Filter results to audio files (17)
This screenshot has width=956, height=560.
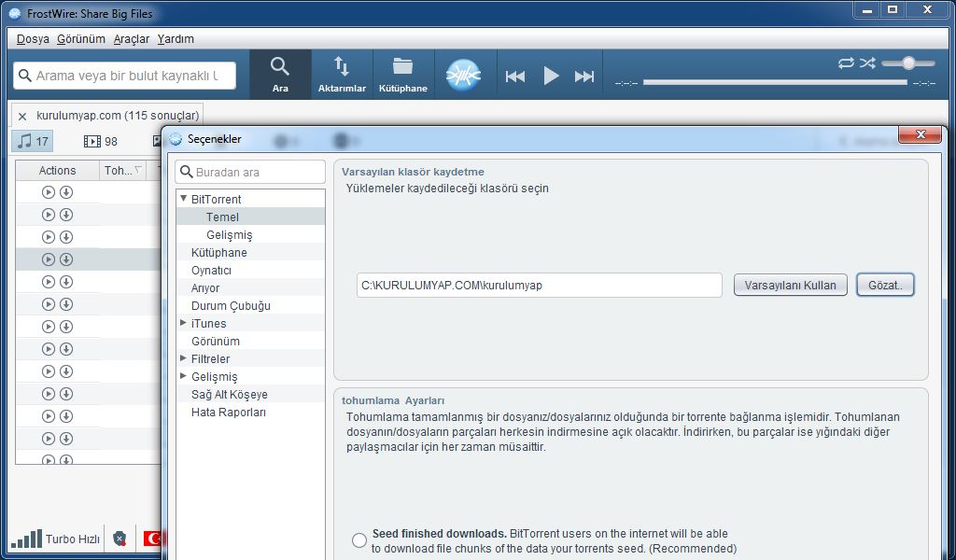33,141
